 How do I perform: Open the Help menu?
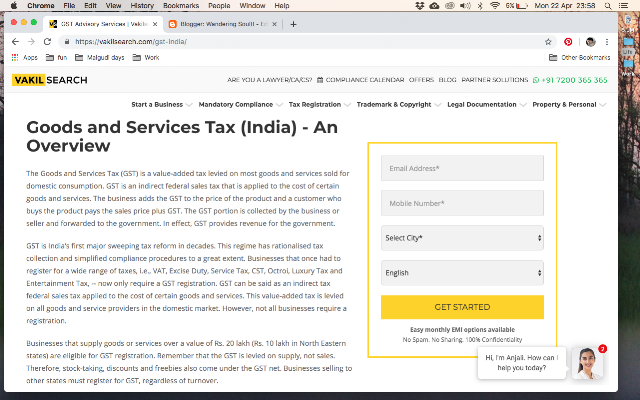point(282,6)
